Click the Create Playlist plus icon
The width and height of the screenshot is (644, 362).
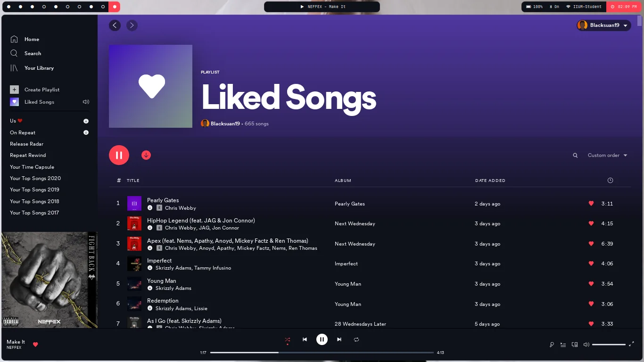(14, 90)
